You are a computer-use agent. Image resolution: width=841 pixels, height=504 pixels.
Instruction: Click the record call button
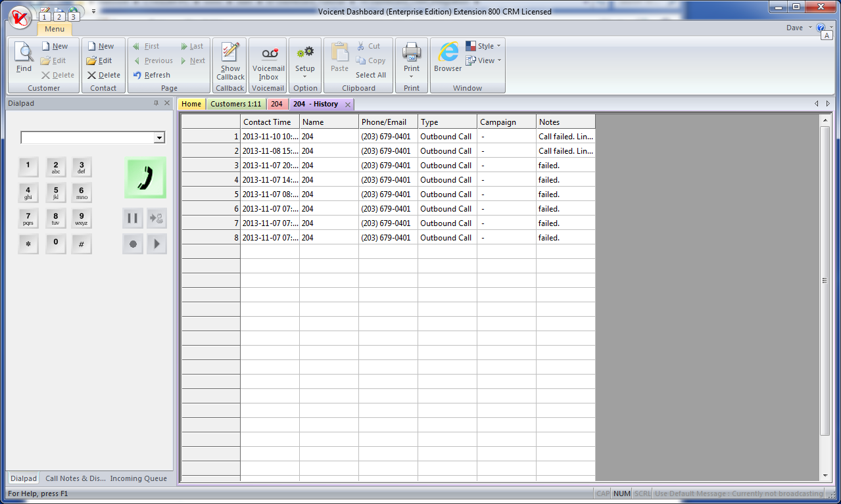click(x=132, y=244)
